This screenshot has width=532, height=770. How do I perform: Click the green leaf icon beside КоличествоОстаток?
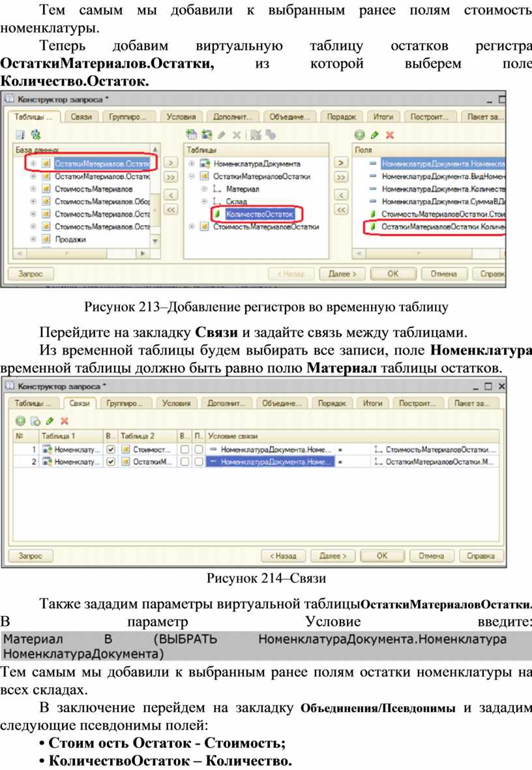click(x=218, y=214)
